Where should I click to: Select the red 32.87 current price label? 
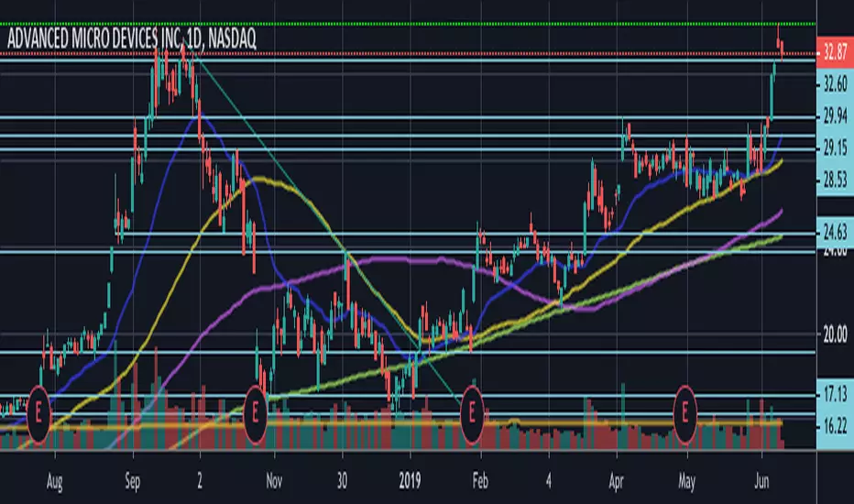[x=835, y=52]
